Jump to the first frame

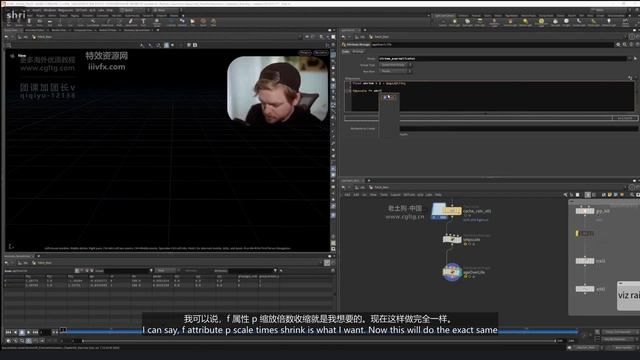(7, 332)
